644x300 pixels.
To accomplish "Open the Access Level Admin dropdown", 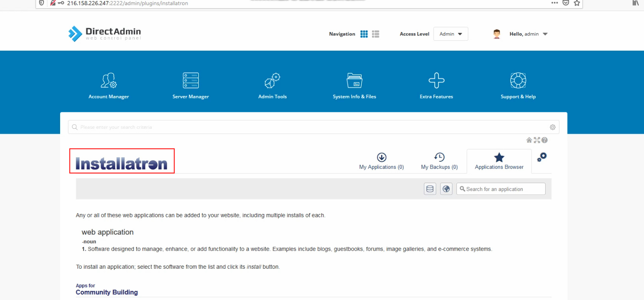I will [451, 34].
